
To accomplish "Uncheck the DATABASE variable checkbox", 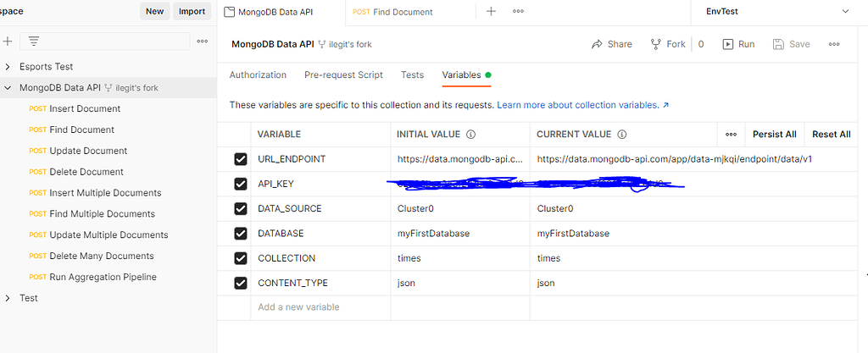I will point(241,234).
